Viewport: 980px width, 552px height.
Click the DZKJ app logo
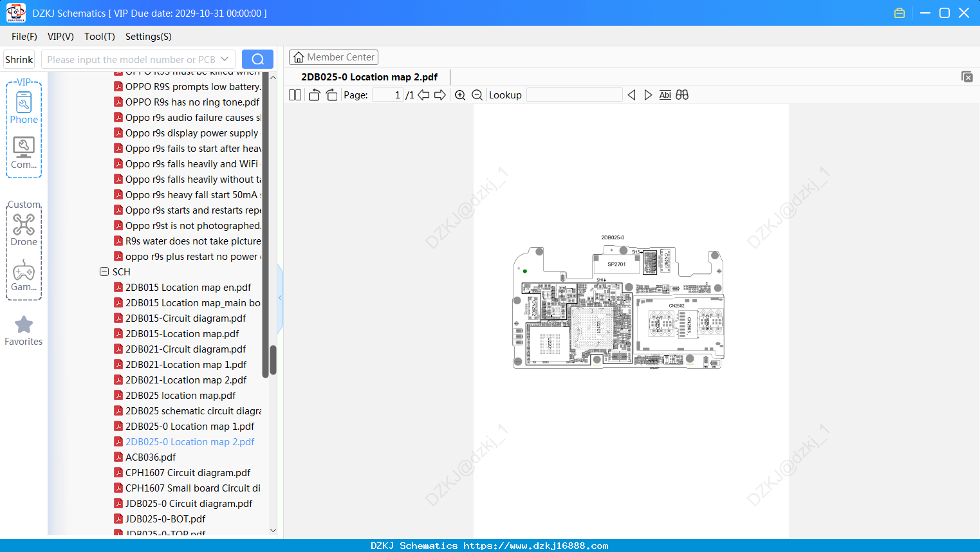[15, 13]
